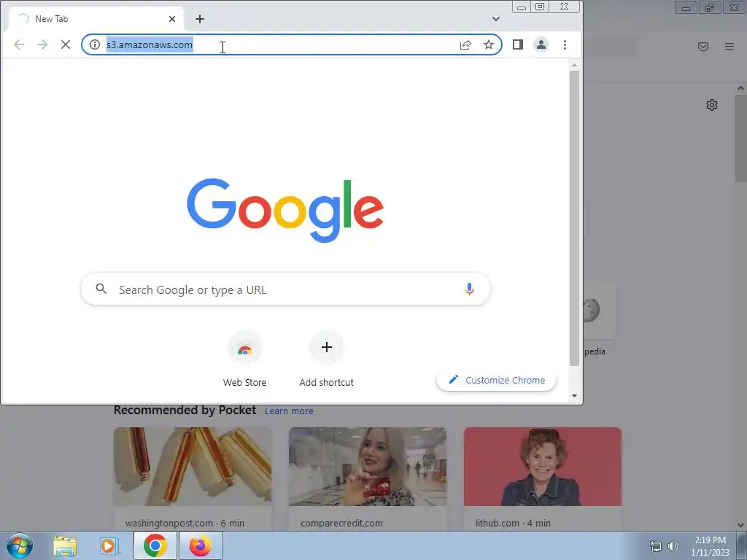
Task: Click Chrome page scroll down arrow
Action: pos(574,396)
